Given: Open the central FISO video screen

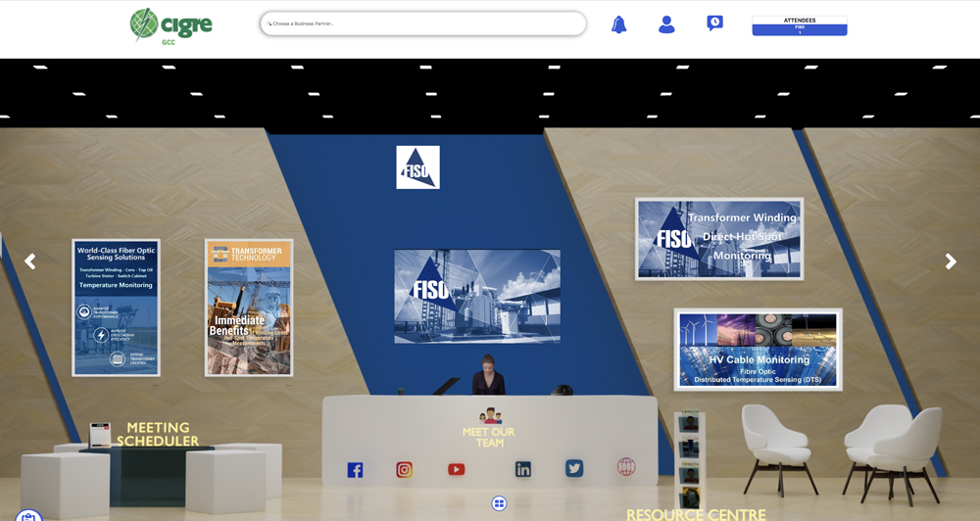Looking at the screenshot, I should [x=477, y=296].
